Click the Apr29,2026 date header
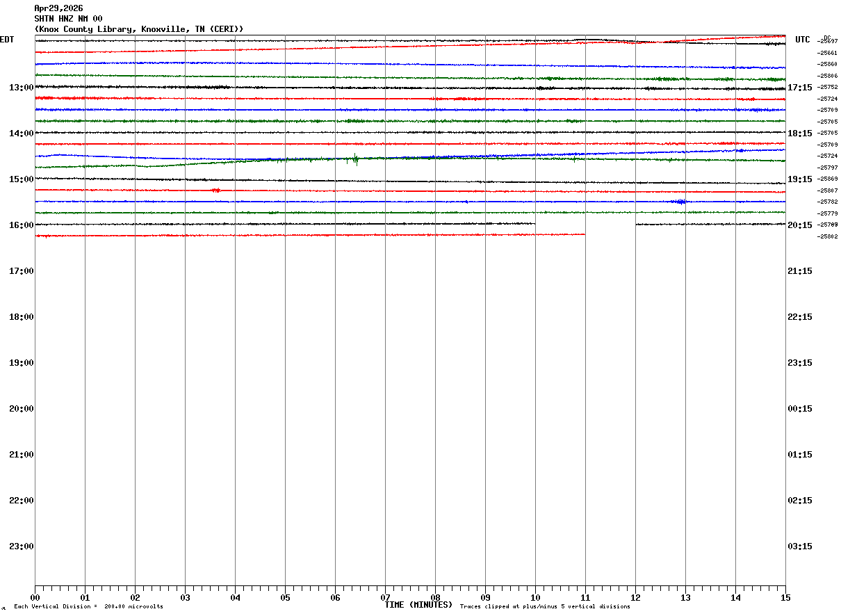The width and height of the screenshot is (841, 616). click(58, 8)
